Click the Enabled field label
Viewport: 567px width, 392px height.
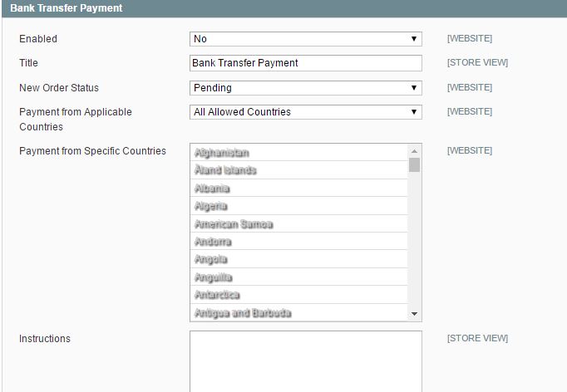pyautogui.click(x=38, y=39)
